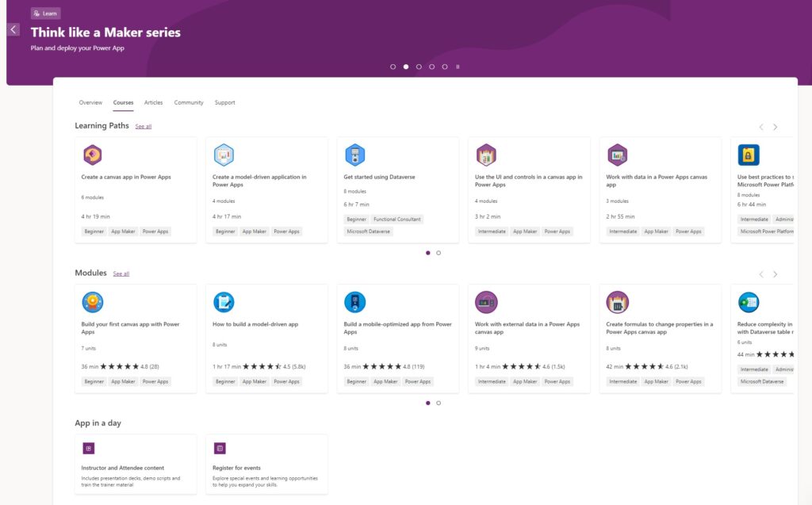Open the Community tab

tap(188, 102)
